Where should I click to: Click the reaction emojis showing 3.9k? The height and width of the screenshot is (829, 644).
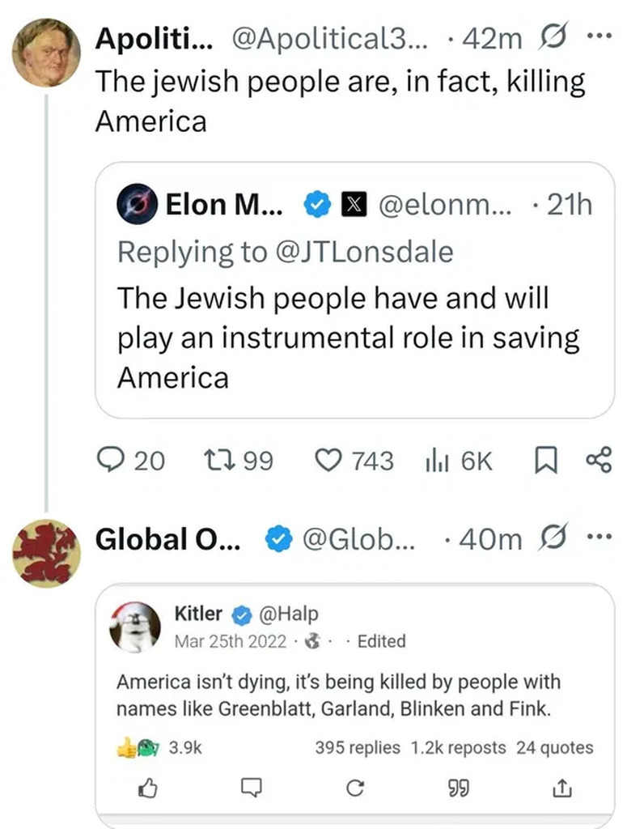tap(140, 748)
